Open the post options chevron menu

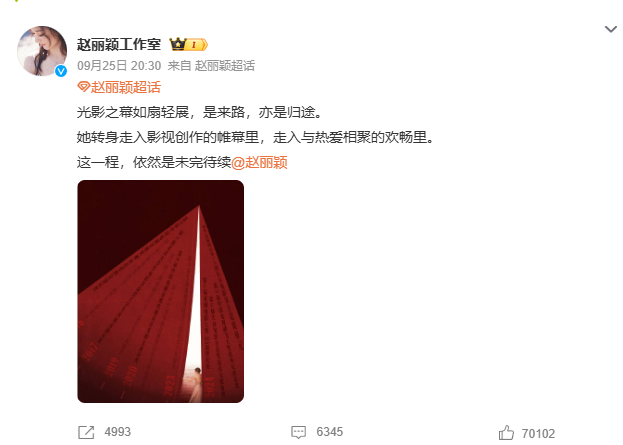point(610,29)
